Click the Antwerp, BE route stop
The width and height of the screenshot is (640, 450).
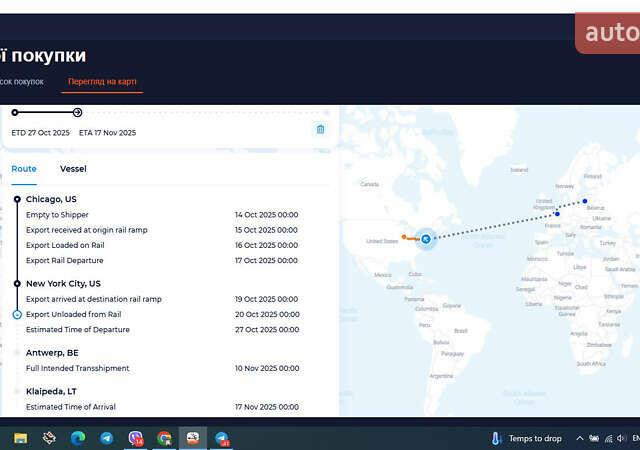point(52,353)
